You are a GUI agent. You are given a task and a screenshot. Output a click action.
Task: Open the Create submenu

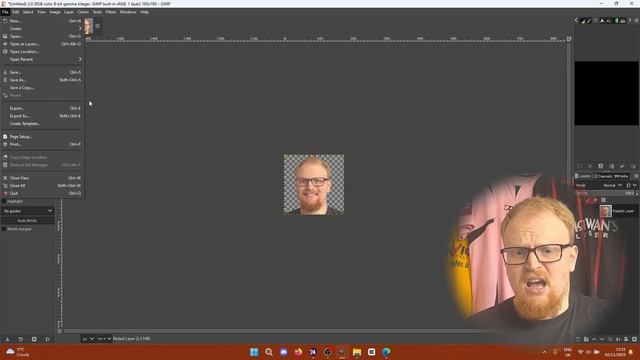click(x=42, y=29)
